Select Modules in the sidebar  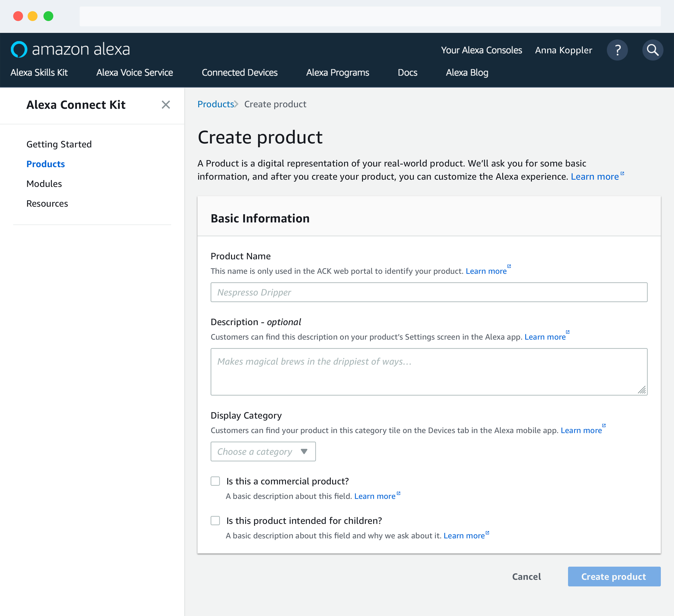(44, 184)
